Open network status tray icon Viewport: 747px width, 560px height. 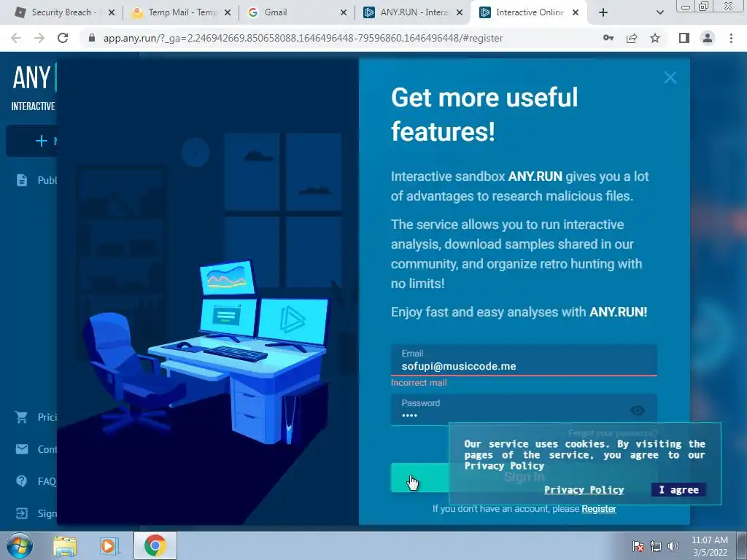[x=656, y=546]
